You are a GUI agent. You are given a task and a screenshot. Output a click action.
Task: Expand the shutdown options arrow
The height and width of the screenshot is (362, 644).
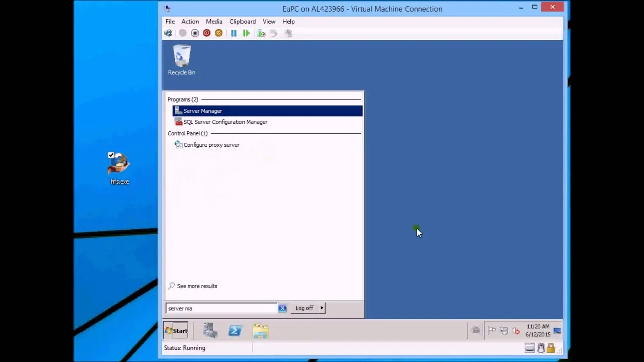coord(322,308)
